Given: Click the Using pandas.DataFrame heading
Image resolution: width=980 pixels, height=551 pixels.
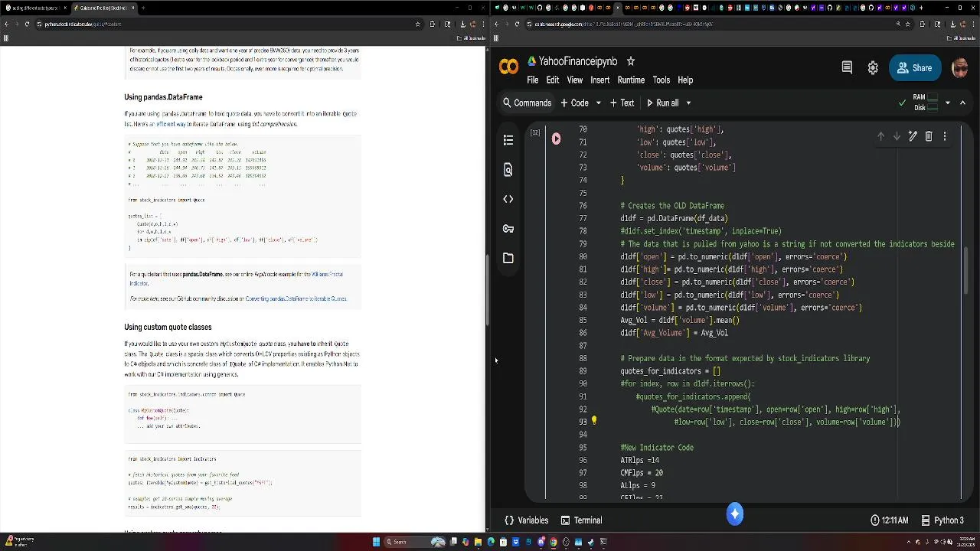Looking at the screenshot, I should tap(163, 97).
